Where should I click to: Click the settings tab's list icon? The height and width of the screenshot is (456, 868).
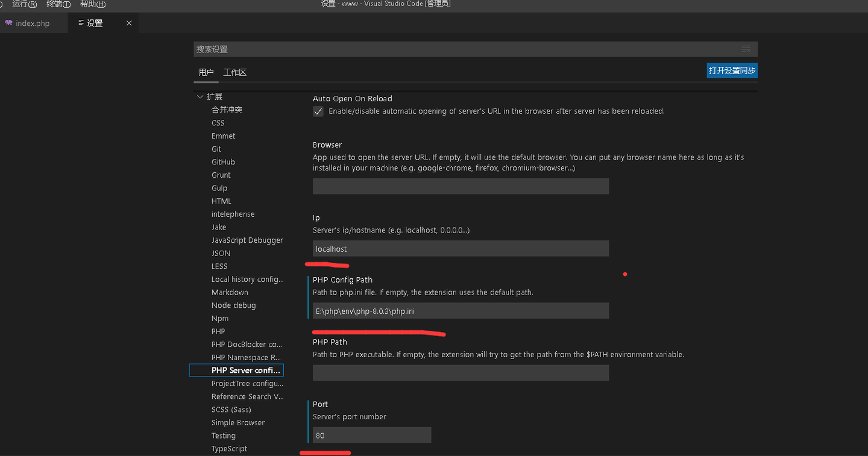[81, 23]
